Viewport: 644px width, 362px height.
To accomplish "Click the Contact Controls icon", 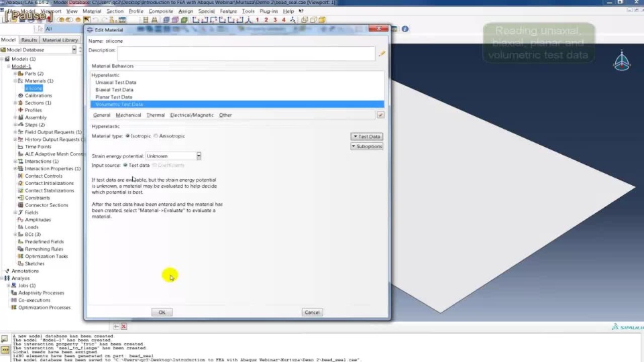I will tap(21, 176).
